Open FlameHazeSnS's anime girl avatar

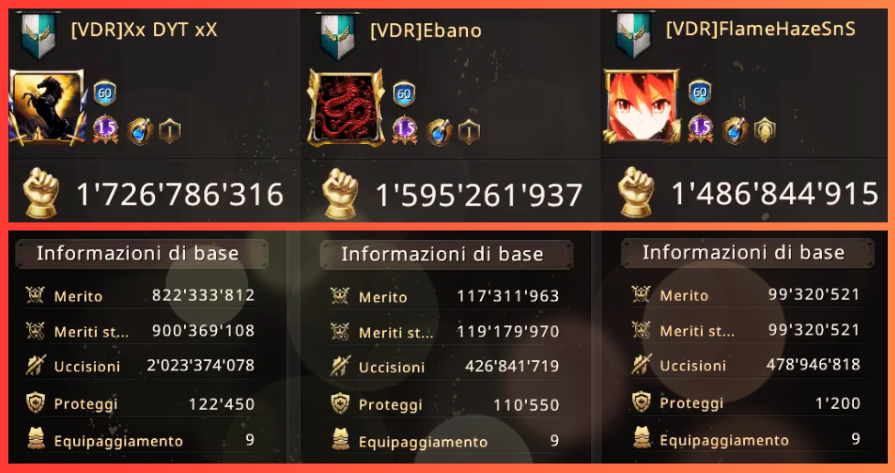pos(642,107)
